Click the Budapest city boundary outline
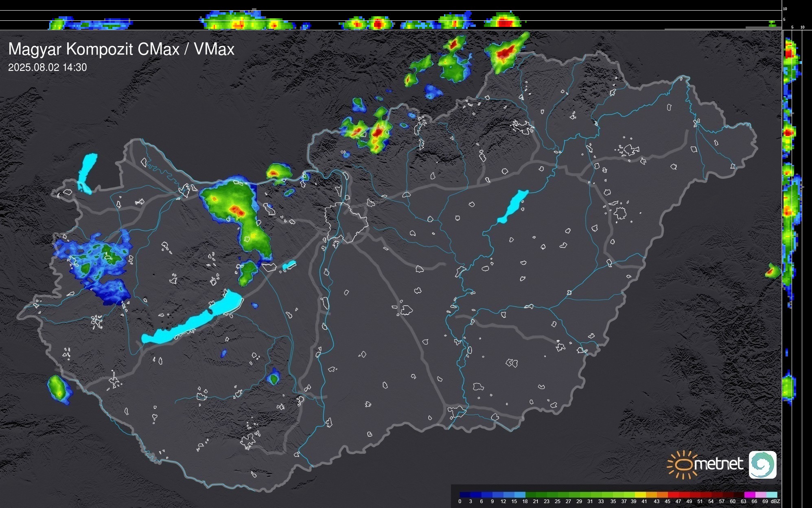 [x=346, y=222]
